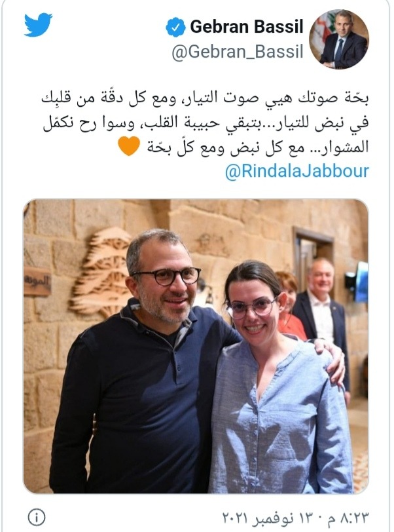Click the orange heart emoji in tweet
This screenshot has height=532, width=394.
click(x=129, y=146)
